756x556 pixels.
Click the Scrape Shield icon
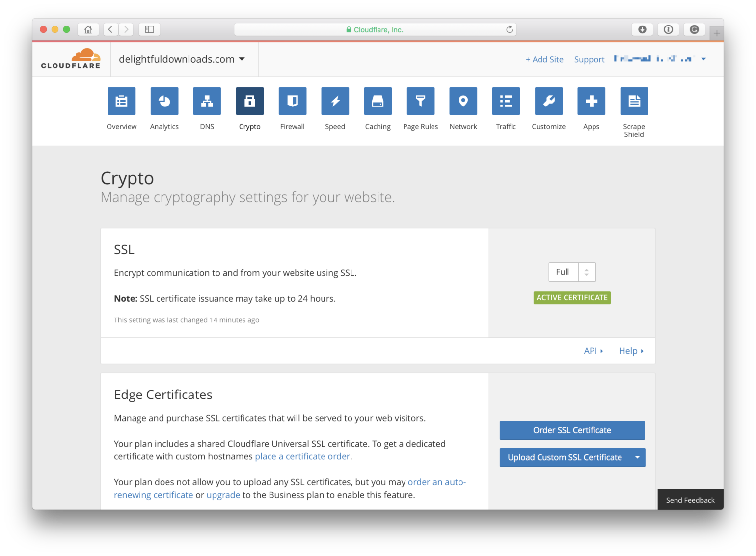(634, 101)
